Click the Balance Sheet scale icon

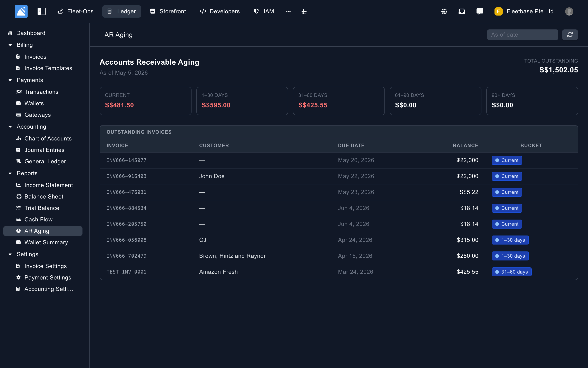pos(19,196)
